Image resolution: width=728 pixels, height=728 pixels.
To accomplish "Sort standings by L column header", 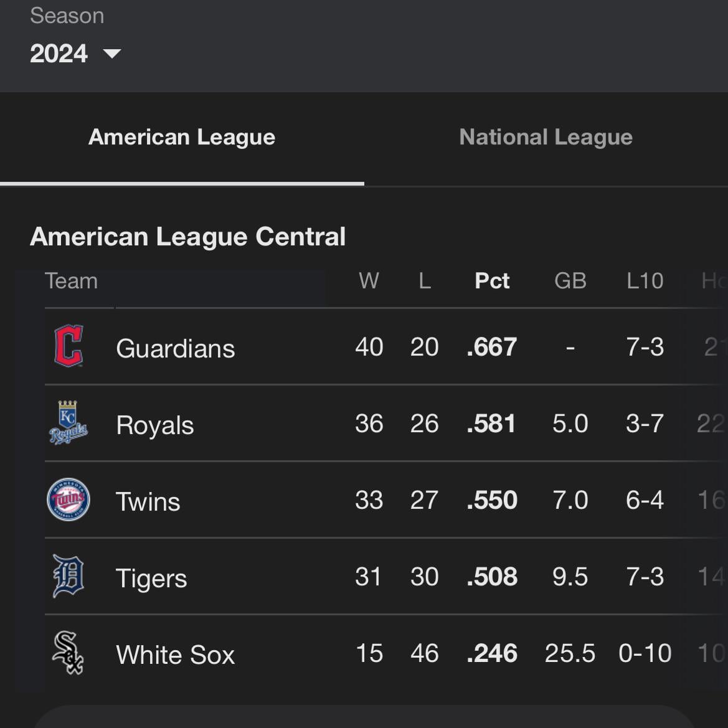I will (x=425, y=281).
